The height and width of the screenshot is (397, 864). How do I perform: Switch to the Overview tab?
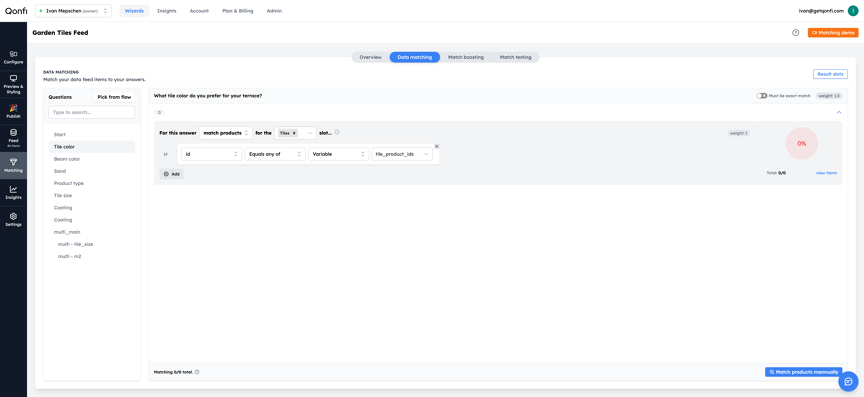(370, 57)
